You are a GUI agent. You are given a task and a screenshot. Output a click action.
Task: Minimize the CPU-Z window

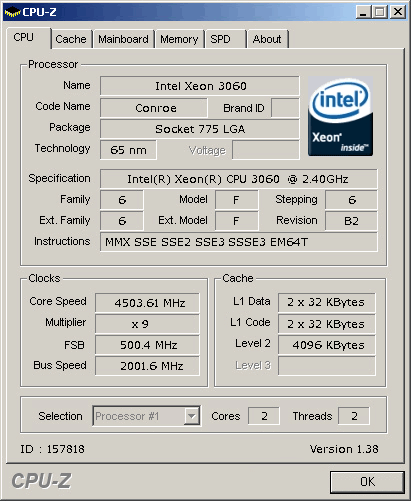(363, 12)
